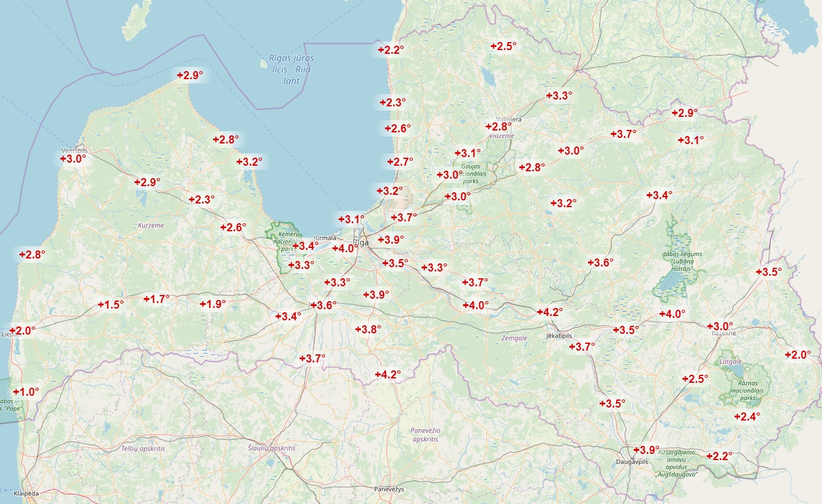
Task: Select the Jēkabpils city label
Action: [560, 335]
